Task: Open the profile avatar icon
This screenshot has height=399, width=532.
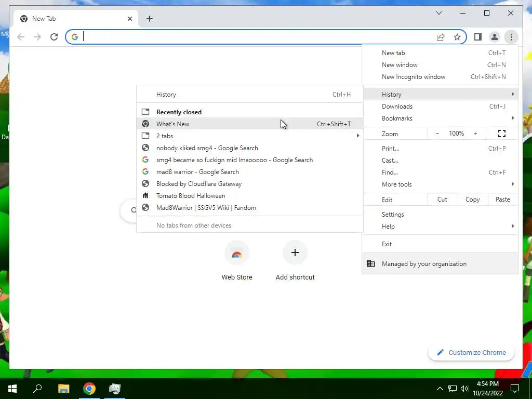Action: pyautogui.click(x=495, y=37)
